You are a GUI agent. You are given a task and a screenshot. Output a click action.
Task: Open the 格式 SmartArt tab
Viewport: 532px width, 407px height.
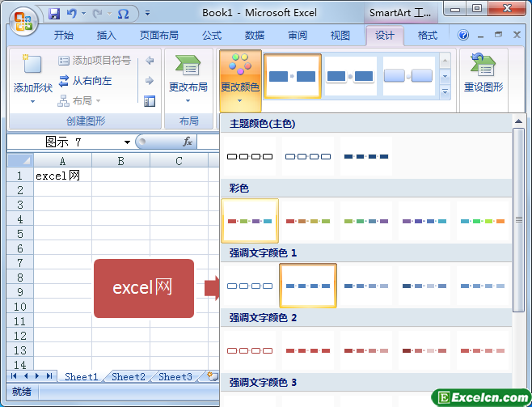point(428,35)
